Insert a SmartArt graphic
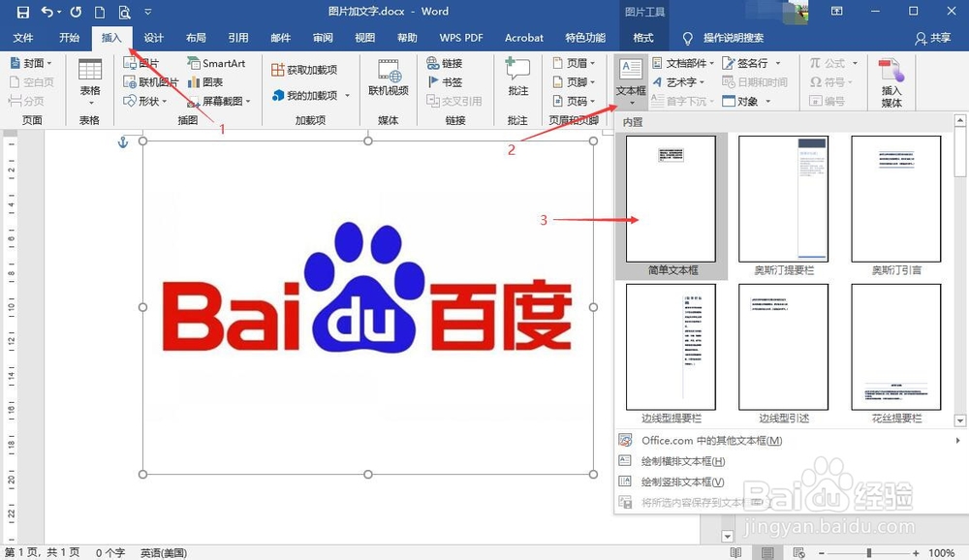This screenshot has height=560, width=969. click(216, 63)
